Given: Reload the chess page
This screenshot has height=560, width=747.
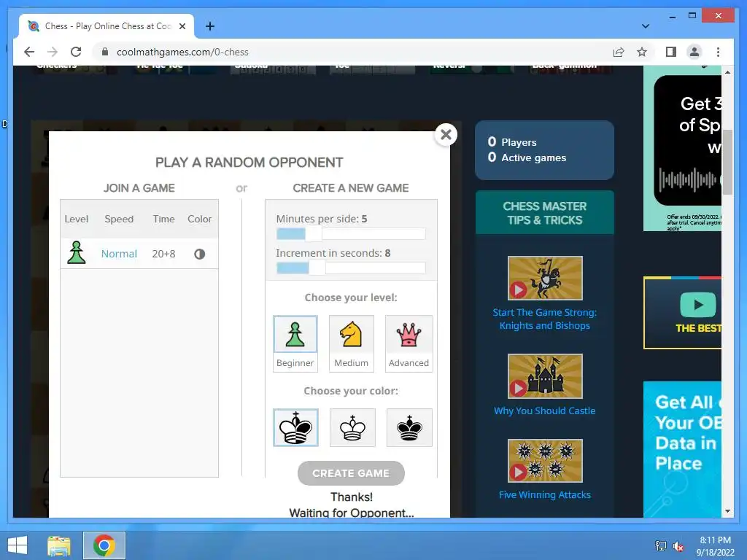Looking at the screenshot, I should (x=76, y=52).
